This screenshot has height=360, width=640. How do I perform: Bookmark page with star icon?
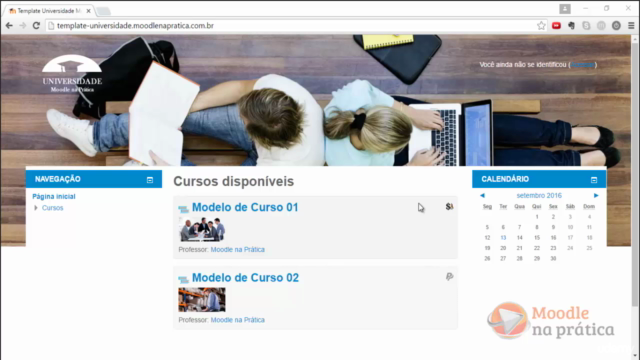[541, 26]
